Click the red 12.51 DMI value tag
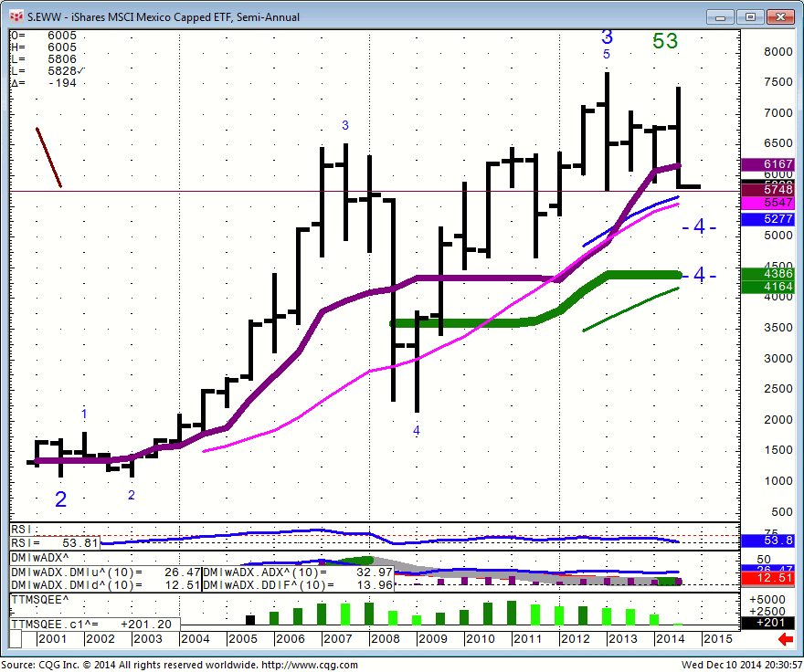The image size is (804, 672). pyautogui.click(x=768, y=578)
